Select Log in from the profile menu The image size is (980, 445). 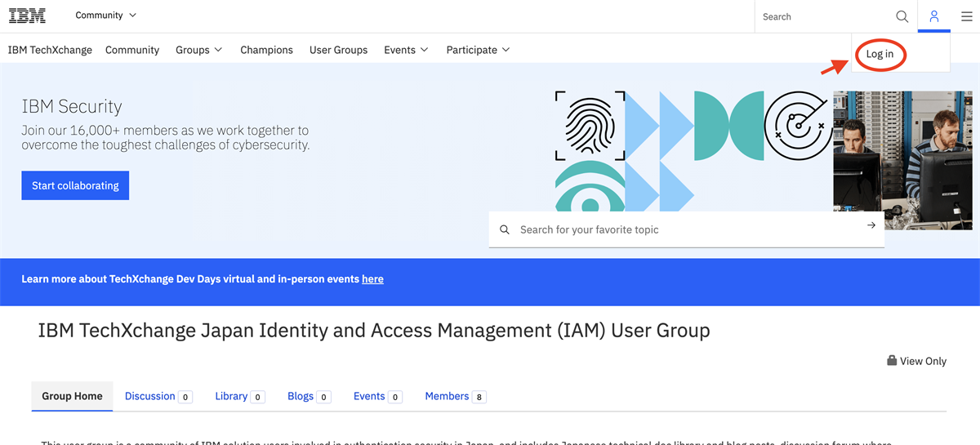point(880,54)
